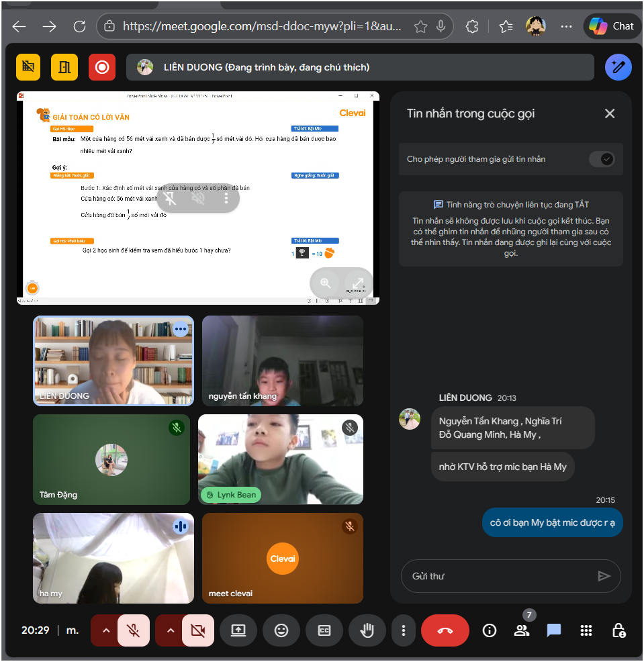This screenshot has width=644, height=662.
Task: Select the nguyễn tấn khang video tile
Action: [283, 361]
